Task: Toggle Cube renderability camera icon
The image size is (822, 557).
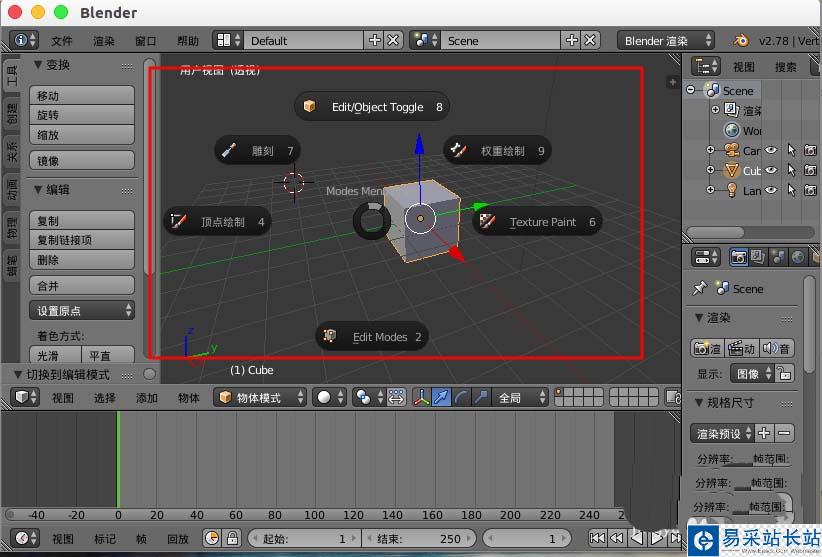Action: click(810, 170)
